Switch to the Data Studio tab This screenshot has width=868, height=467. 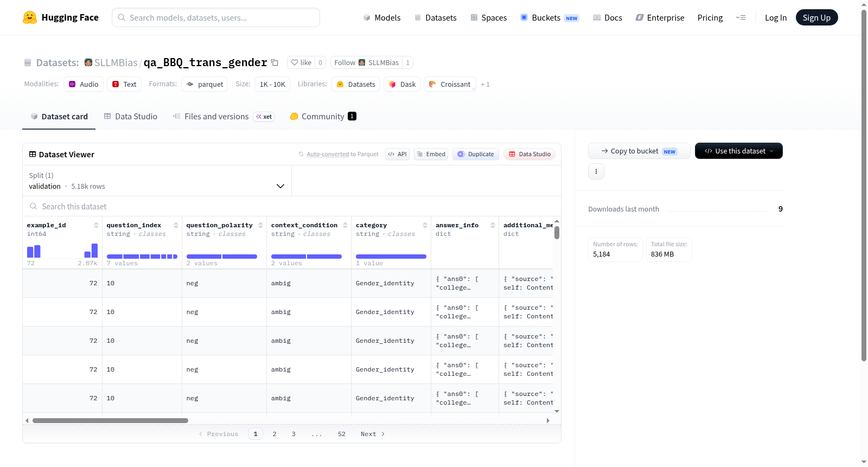pyautogui.click(x=131, y=116)
